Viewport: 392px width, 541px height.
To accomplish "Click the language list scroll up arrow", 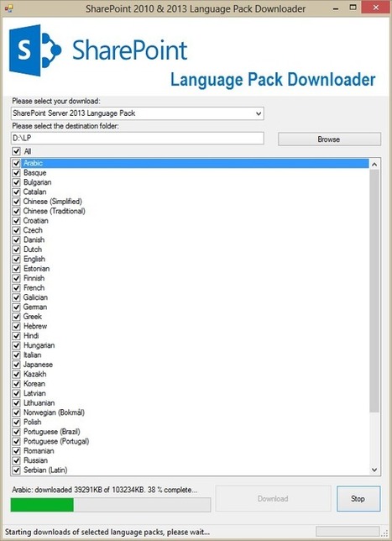I will click(x=374, y=165).
